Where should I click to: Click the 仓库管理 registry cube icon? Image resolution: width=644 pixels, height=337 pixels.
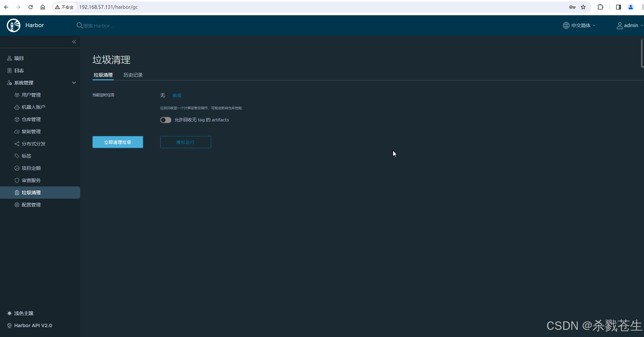[17, 119]
